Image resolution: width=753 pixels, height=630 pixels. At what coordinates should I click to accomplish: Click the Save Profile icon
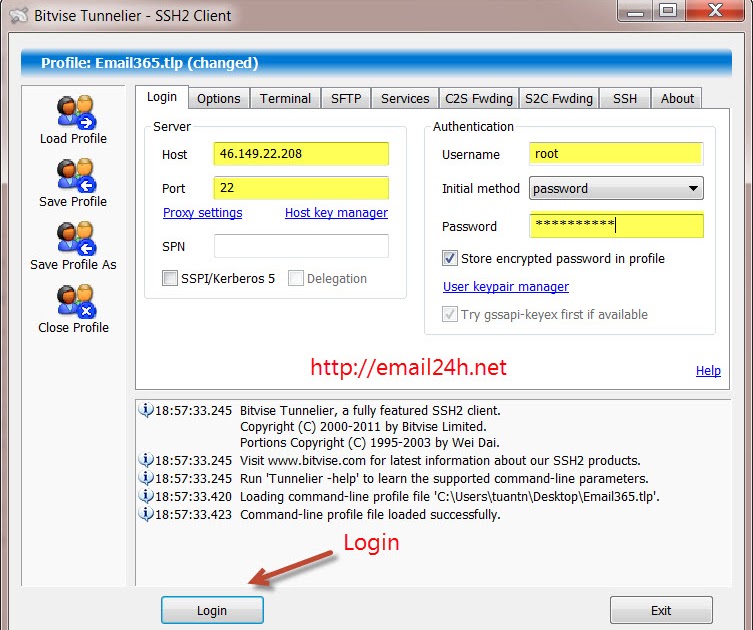(x=76, y=175)
